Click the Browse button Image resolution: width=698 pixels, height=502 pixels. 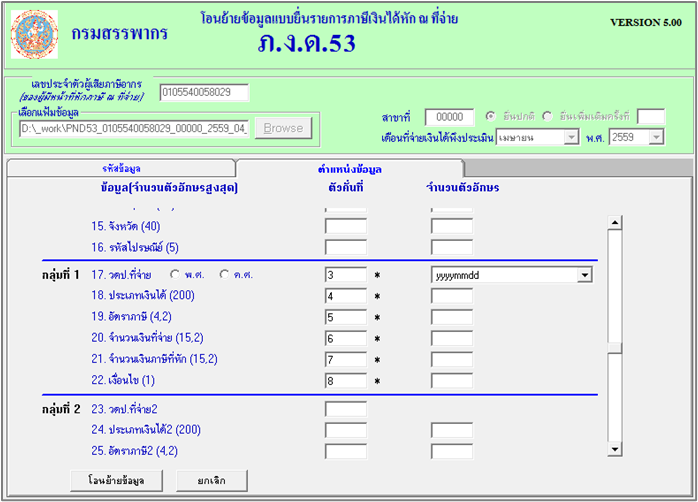[283, 128]
